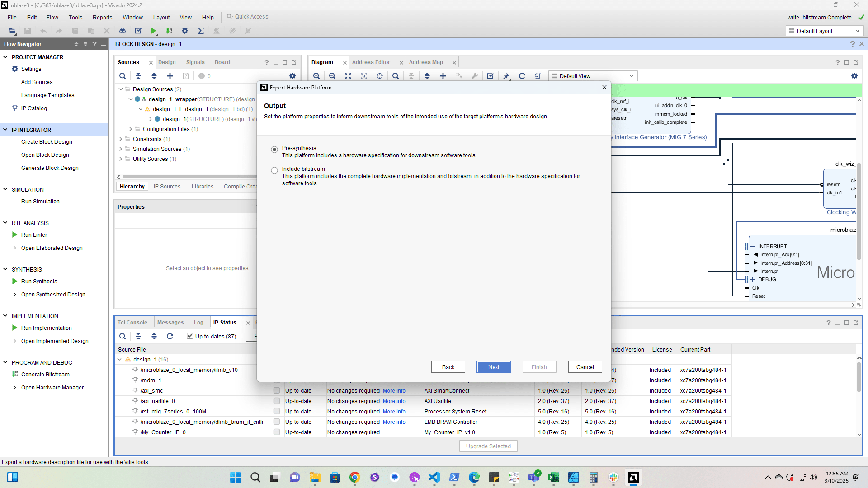Expand the Constraints tree node

[x=121, y=139]
